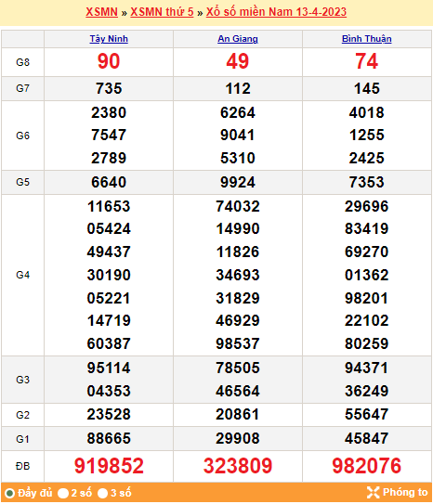The height and width of the screenshot is (504, 433).
Task: Click Bình Thuận special prize 982076
Action: click(x=367, y=466)
